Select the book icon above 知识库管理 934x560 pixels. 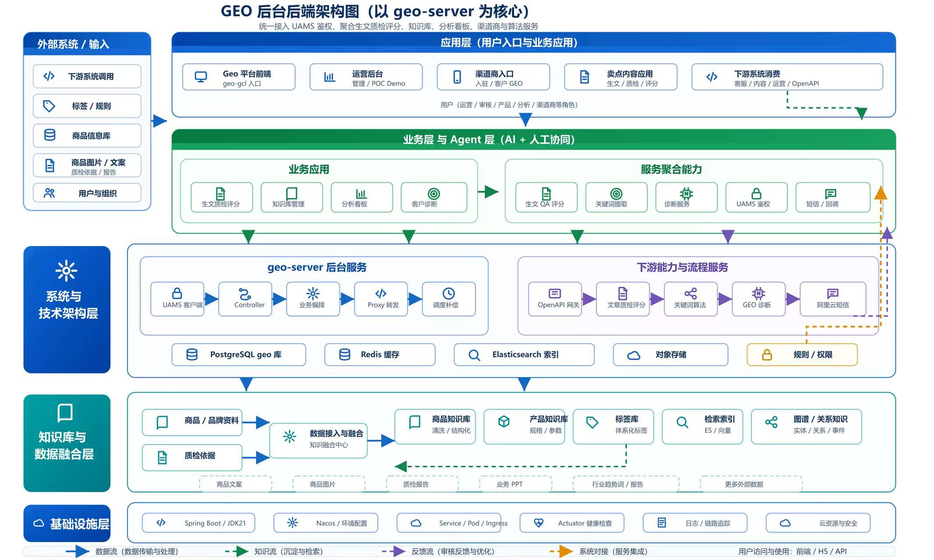coord(291,193)
